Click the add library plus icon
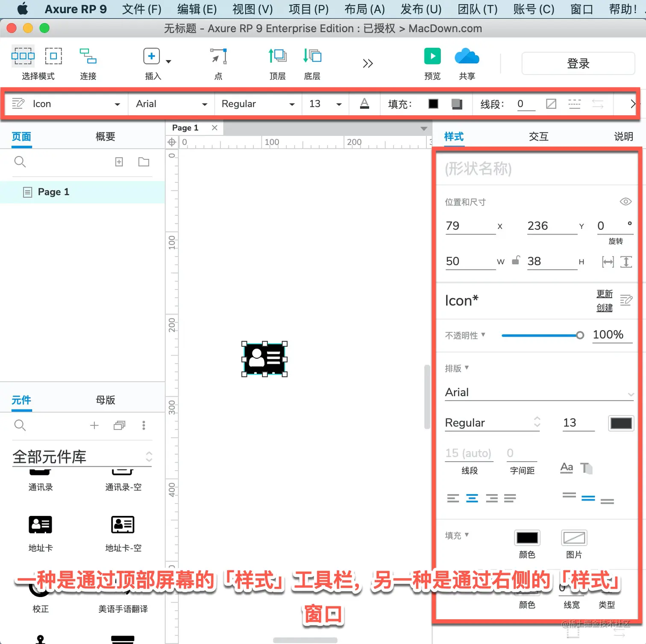This screenshot has width=646, height=644. pyautogui.click(x=94, y=425)
